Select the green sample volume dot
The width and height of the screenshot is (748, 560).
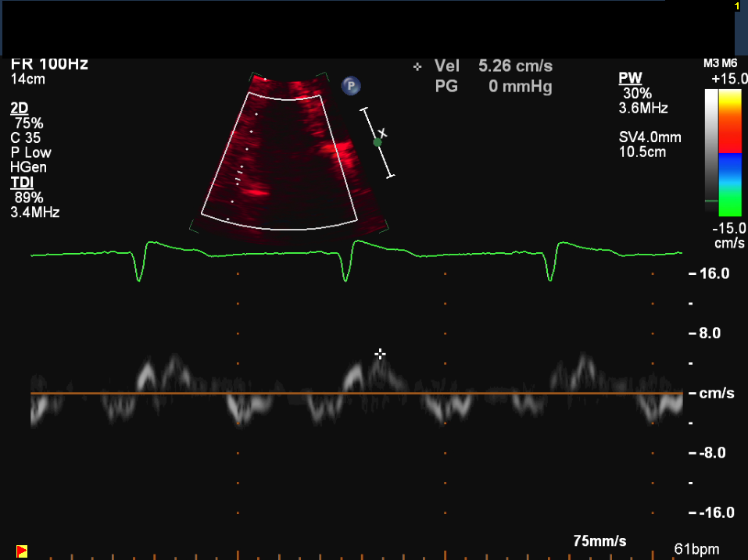pyautogui.click(x=378, y=142)
